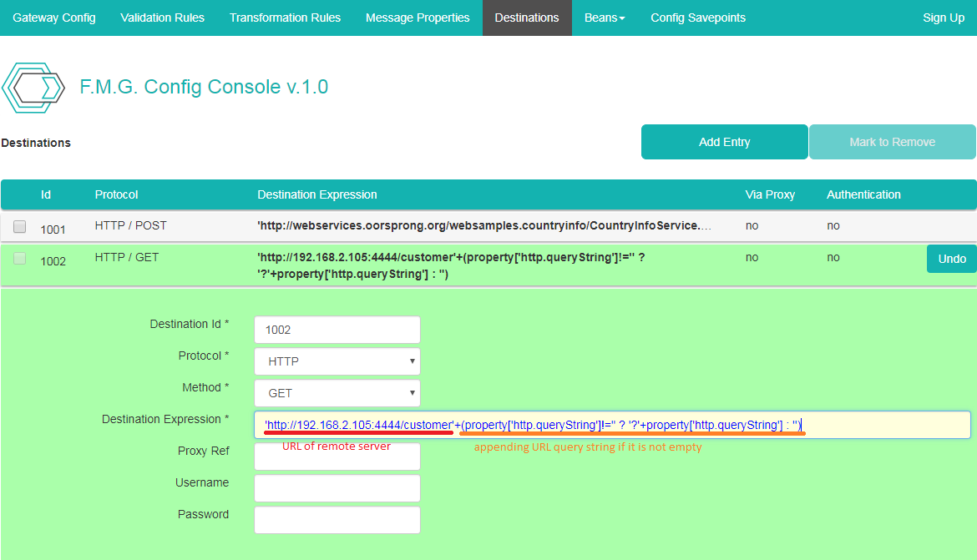Click the Sign Up link

(943, 18)
